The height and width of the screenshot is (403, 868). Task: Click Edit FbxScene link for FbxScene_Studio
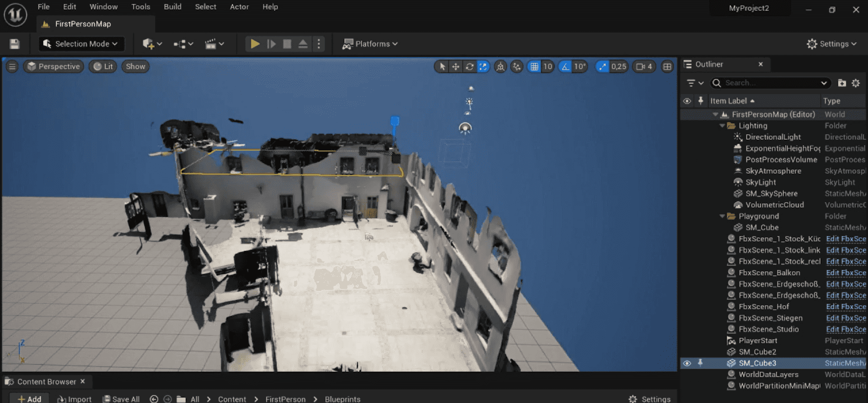click(x=846, y=329)
